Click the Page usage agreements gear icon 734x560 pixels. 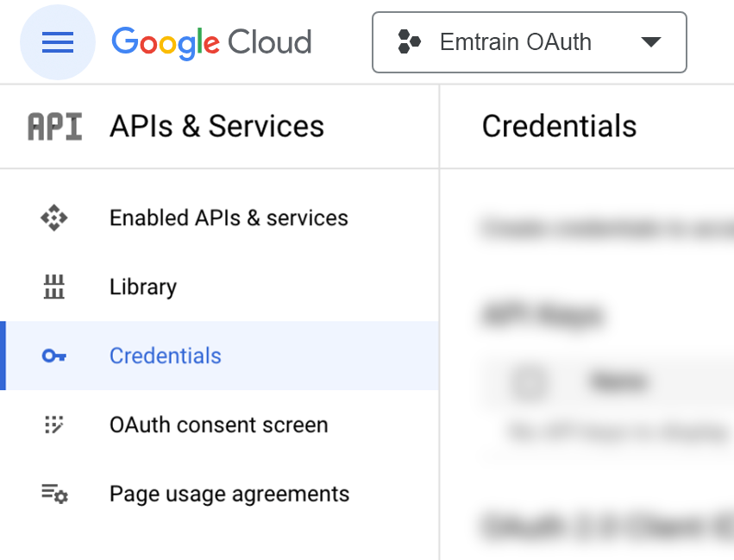54,494
